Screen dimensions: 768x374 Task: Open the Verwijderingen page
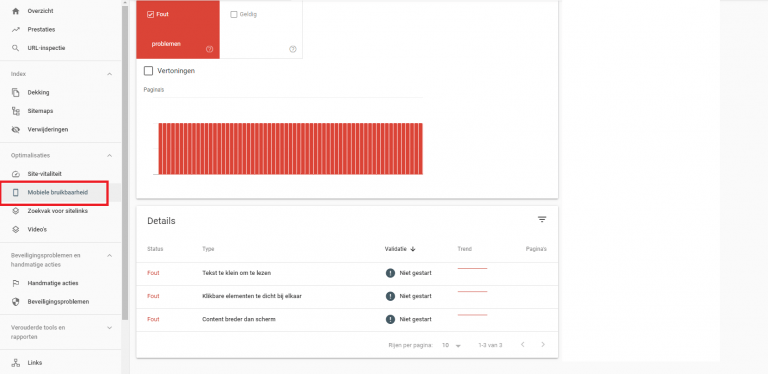tap(48, 130)
